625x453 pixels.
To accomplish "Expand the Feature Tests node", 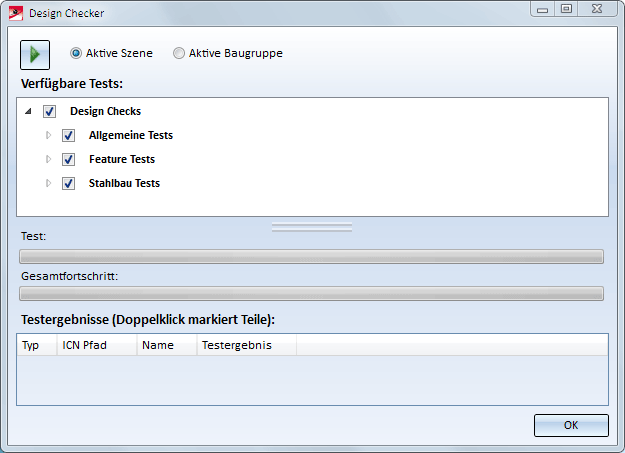I will [48, 159].
